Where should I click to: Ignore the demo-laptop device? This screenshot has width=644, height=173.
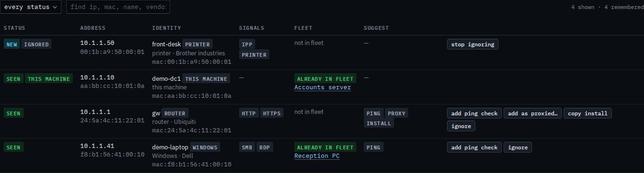coord(518,147)
